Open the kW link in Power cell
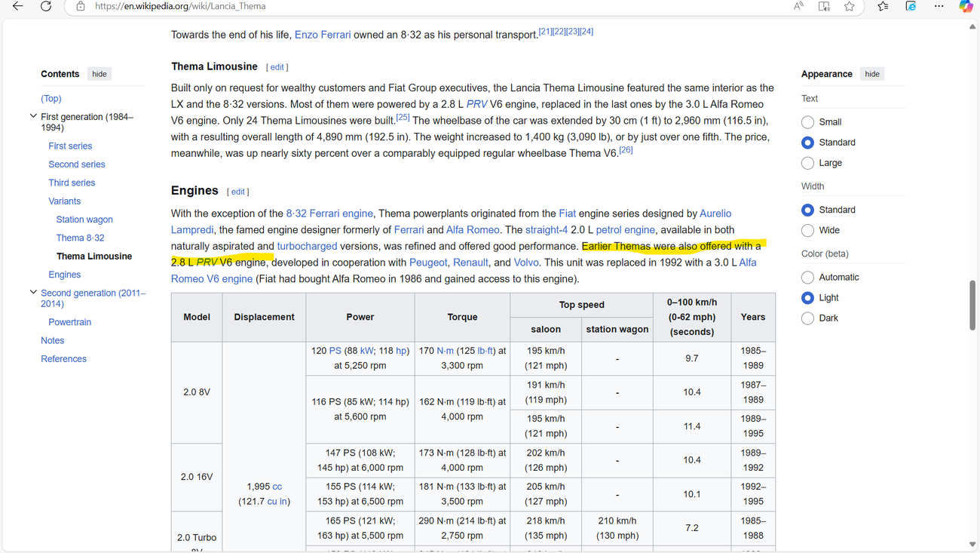Screen dimensions: 980x553 [x=367, y=351]
